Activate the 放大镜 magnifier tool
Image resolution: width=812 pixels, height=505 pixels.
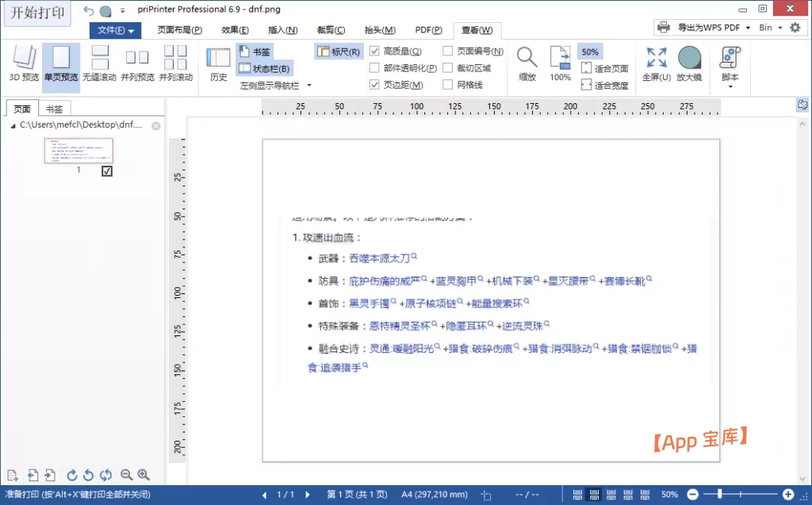tap(689, 63)
